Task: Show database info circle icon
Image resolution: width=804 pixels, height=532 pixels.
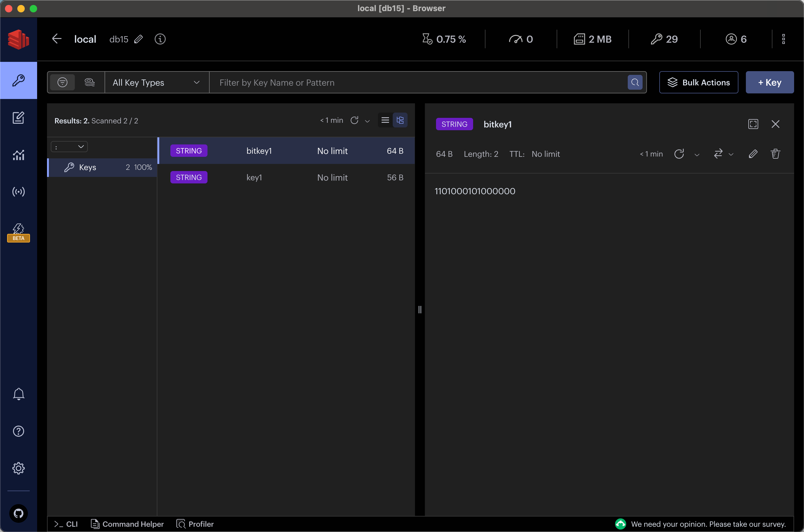Action: pyautogui.click(x=160, y=39)
